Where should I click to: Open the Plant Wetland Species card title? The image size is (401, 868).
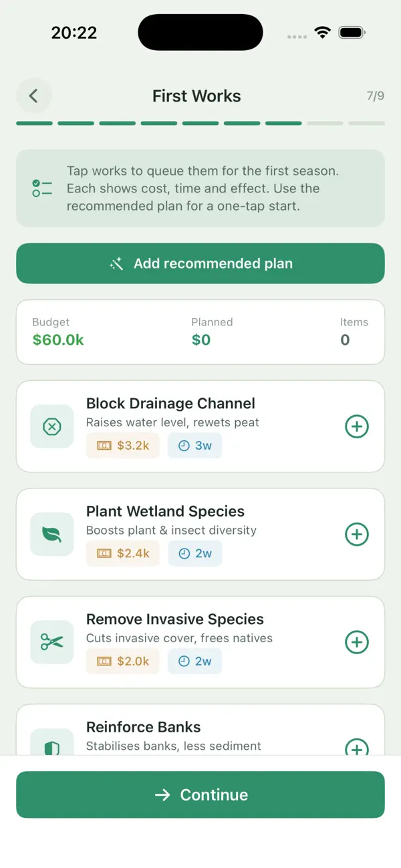coord(165,511)
